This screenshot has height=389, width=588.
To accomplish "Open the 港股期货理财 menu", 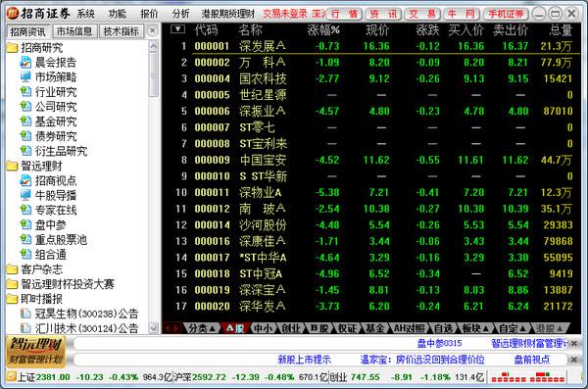I will pos(228,14).
